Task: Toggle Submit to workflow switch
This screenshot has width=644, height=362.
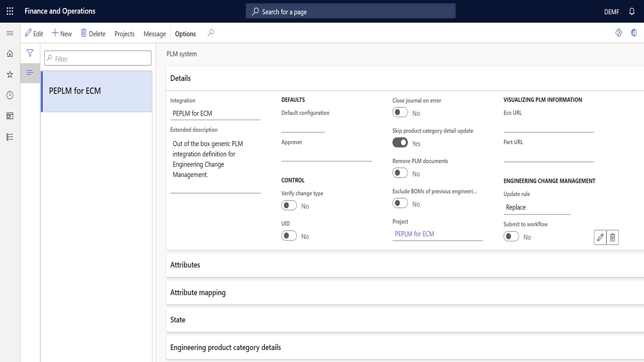Action: [x=511, y=236]
